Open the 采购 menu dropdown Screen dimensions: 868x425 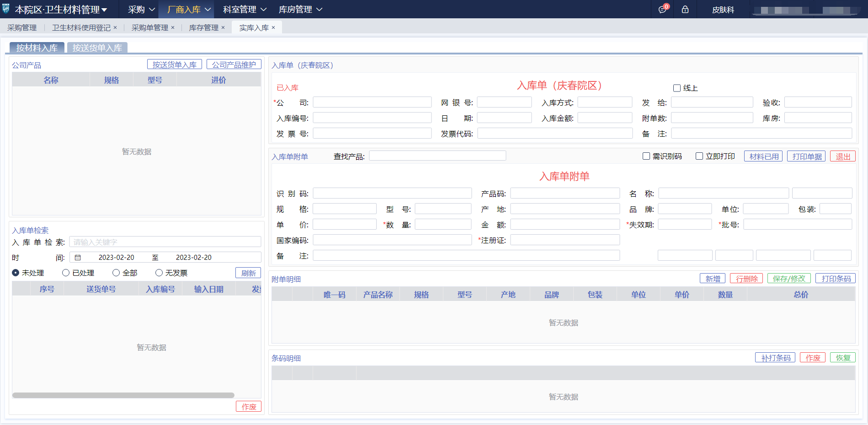[141, 9]
